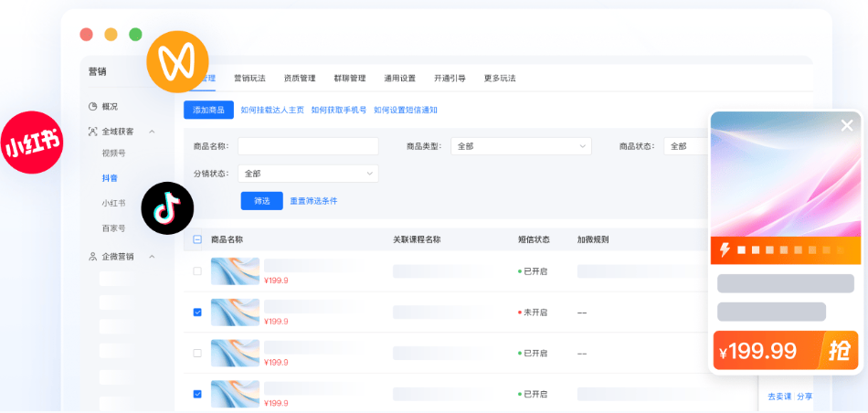Screen dimensions: 868x413
Task: Collapse the 全域获客 section chevron
Action: [x=152, y=132]
